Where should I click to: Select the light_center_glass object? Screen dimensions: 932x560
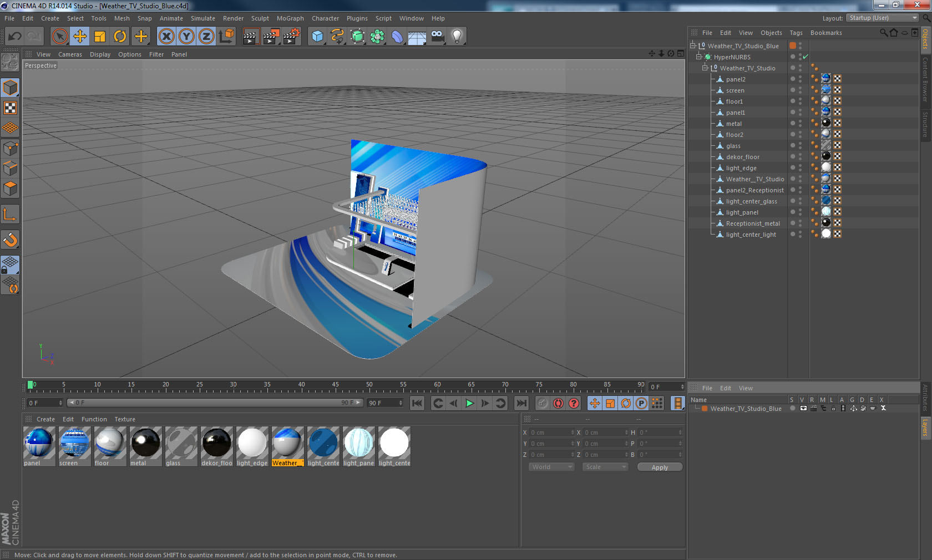pyautogui.click(x=751, y=201)
